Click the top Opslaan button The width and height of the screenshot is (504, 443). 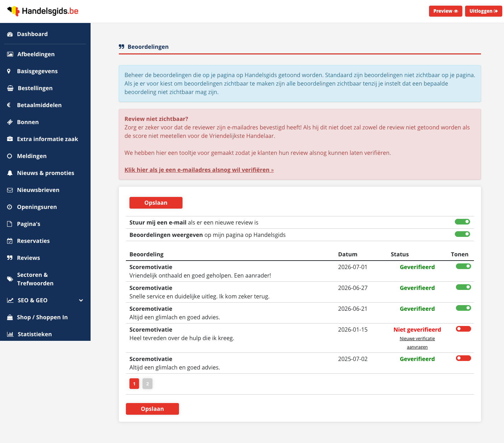[156, 203]
